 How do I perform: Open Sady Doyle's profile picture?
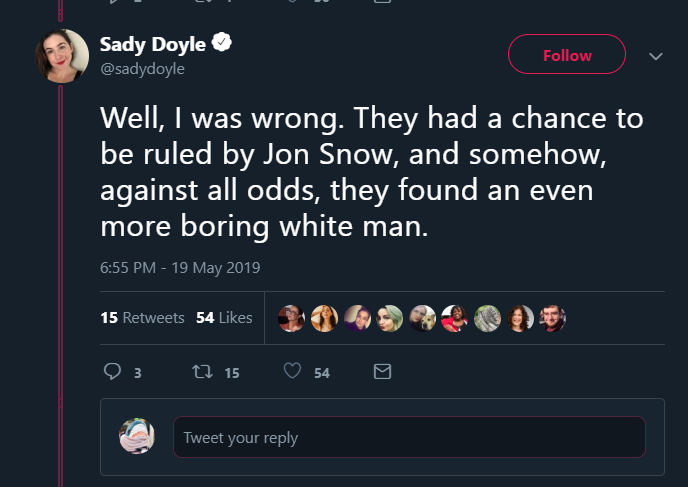tap(62, 56)
